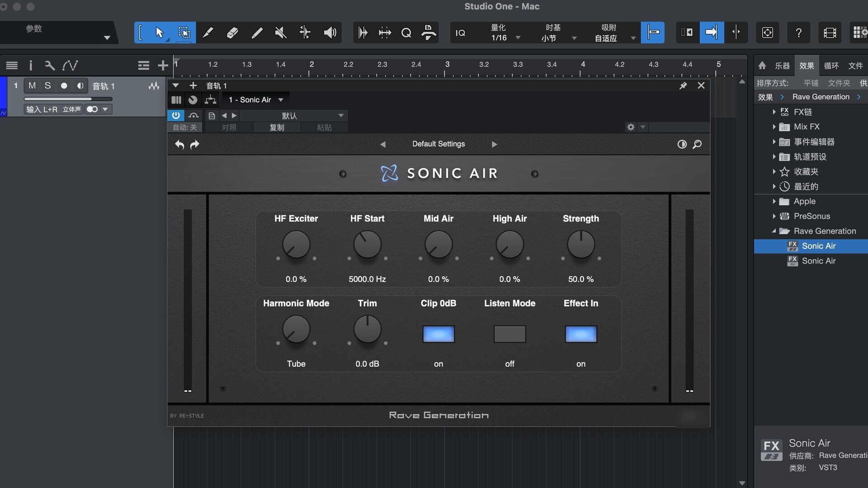Select the Arrow tool in toolbar
The width and height of the screenshot is (868, 488).
coord(159,33)
